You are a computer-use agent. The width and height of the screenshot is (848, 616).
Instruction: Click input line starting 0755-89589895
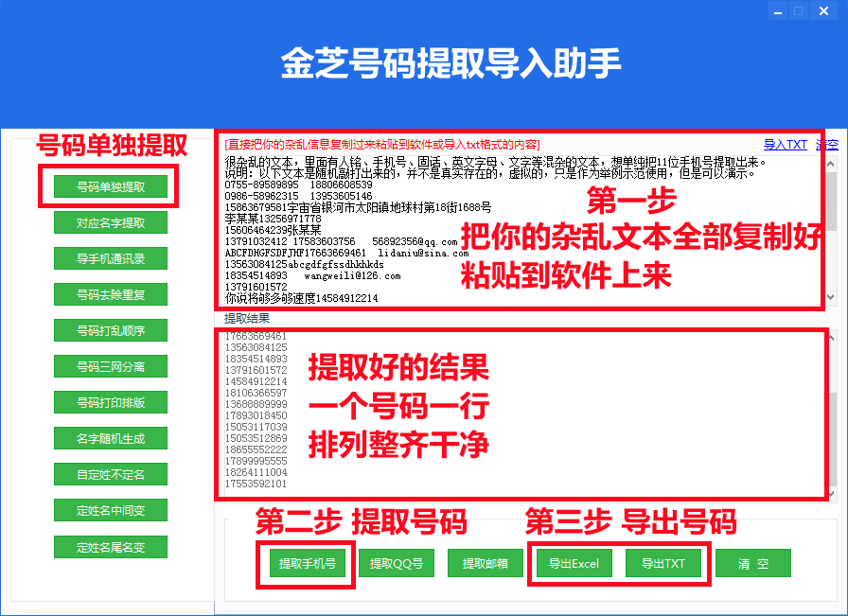[298, 185]
